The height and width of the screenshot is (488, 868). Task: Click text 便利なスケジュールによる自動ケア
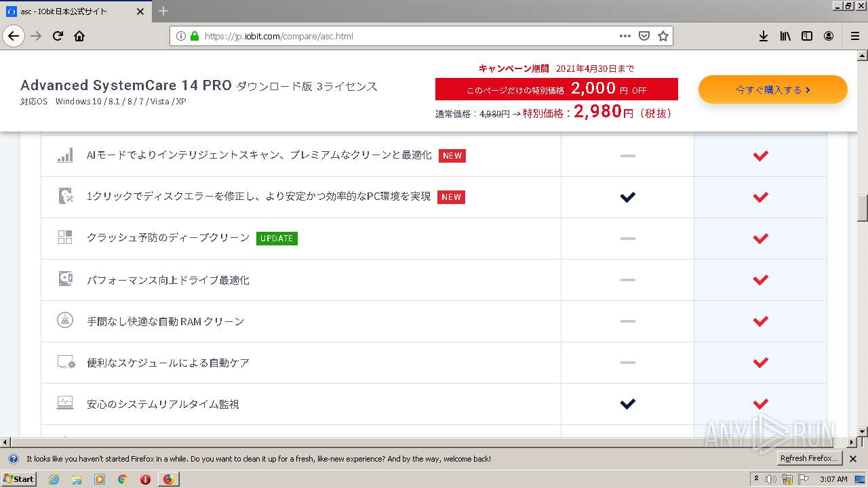[168, 363]
